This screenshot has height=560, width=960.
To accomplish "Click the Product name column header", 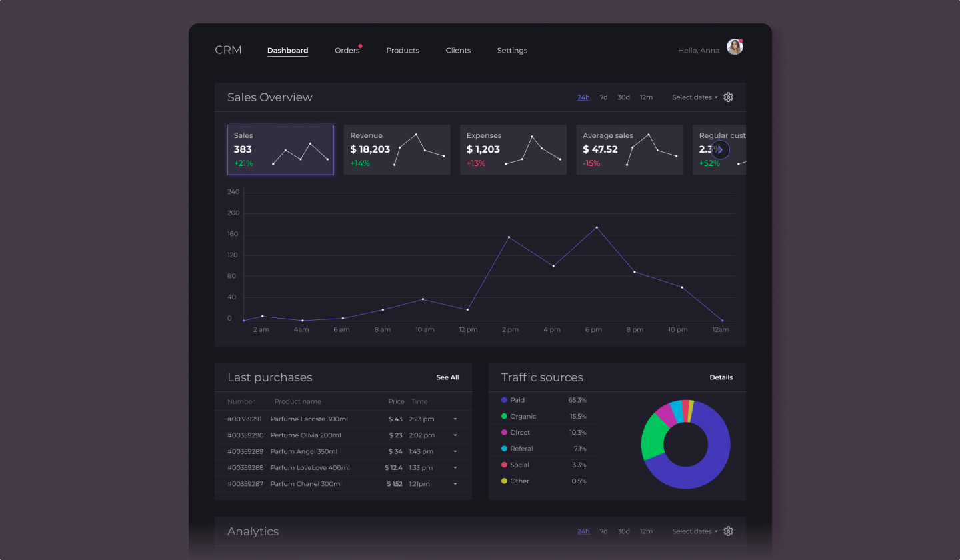I will tap(298, 401).
